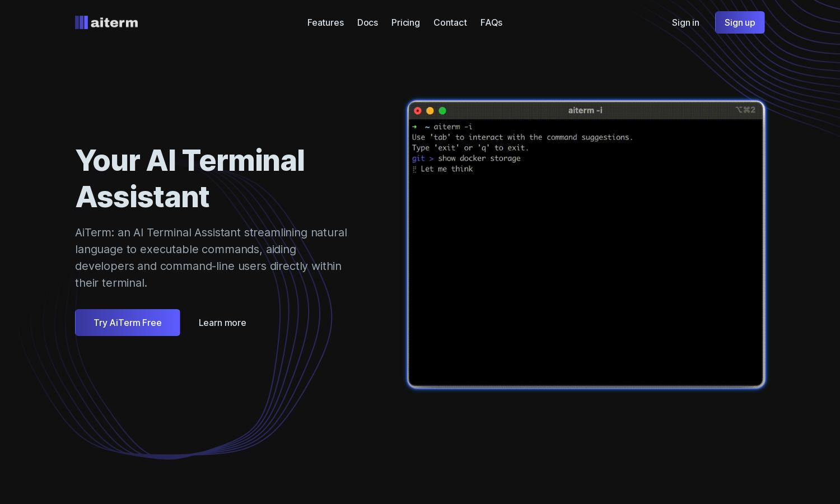The image size is (840, 504).
Task: Click the red close dot in terminal
Action: (418, 111)
